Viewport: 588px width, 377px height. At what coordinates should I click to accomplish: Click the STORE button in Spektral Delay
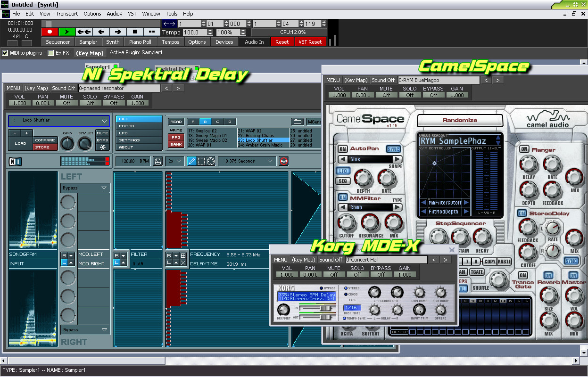[x=45, y=147]
